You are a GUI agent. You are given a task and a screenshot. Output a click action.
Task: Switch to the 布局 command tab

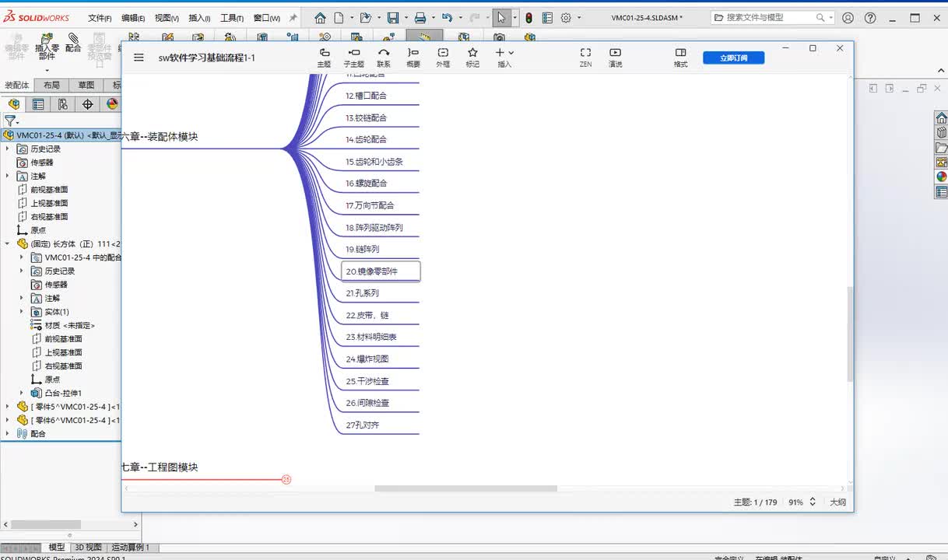tap(51, 86)
